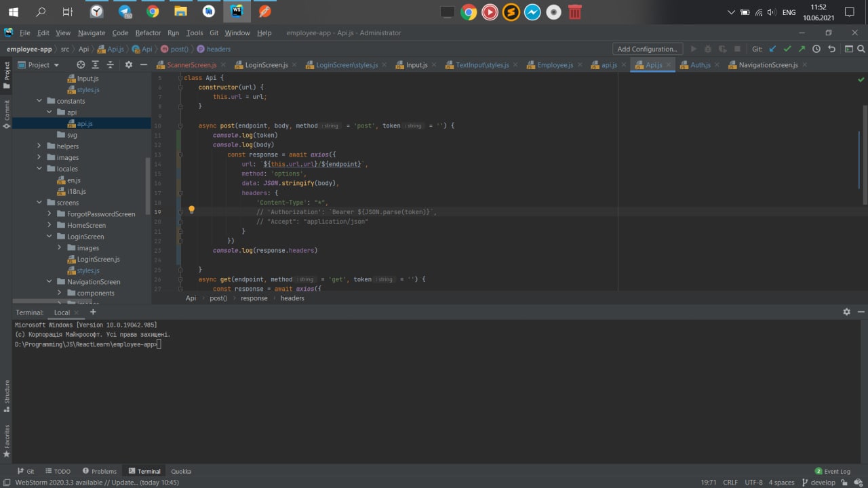Click the locate opened file target icon
This screenshot has height=488, width=868.
(x=81, y=64)
